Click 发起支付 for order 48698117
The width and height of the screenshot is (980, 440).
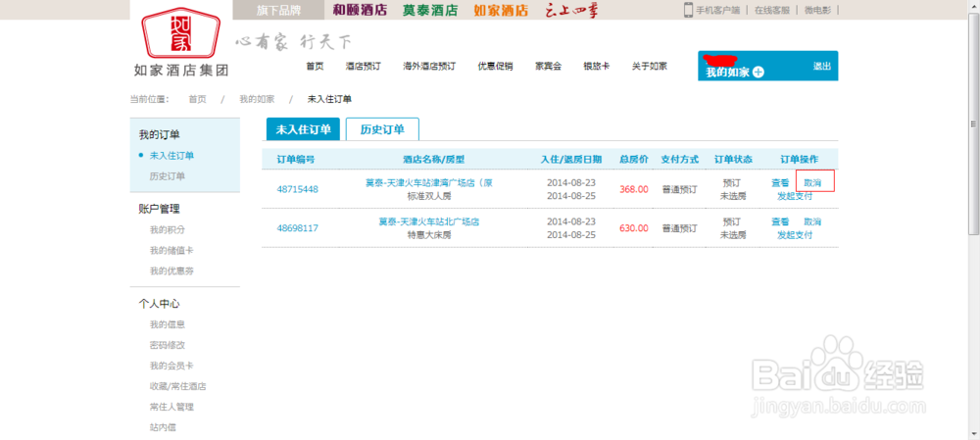pos(795,235)
